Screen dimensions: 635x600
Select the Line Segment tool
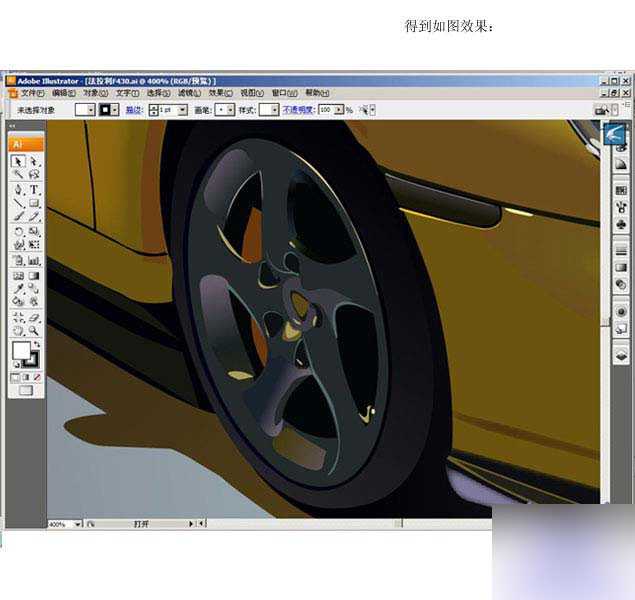point(18,203)
